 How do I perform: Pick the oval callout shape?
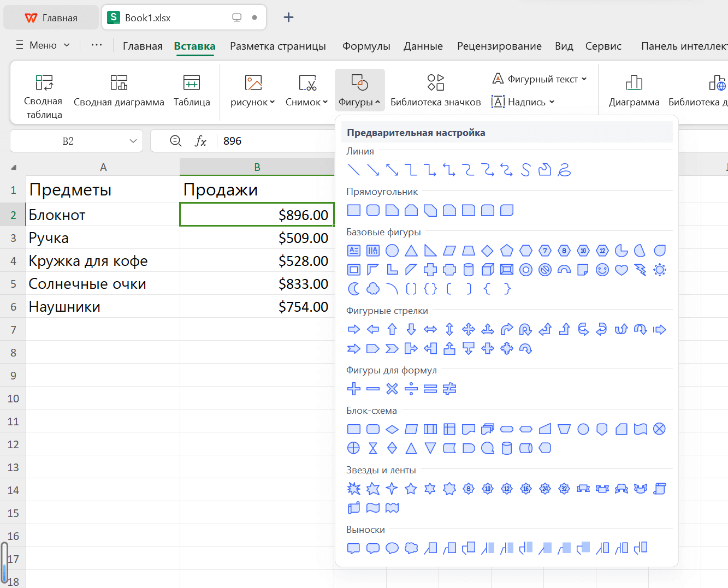tap(392, 548)
